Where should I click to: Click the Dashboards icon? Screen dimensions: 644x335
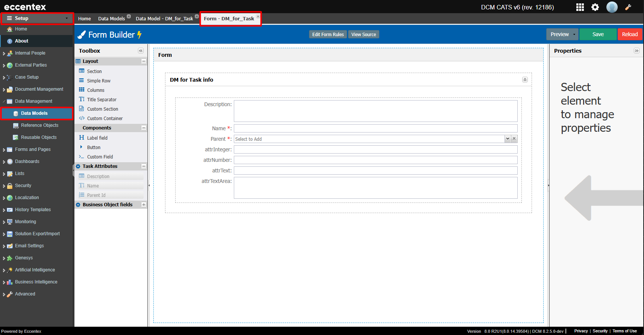[x=10, y=162]
